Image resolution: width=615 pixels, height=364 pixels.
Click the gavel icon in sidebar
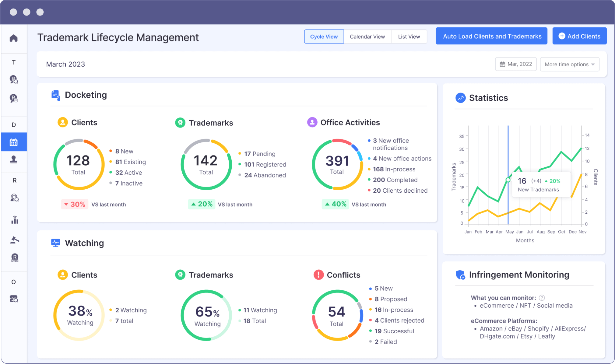tap(14, 240)
